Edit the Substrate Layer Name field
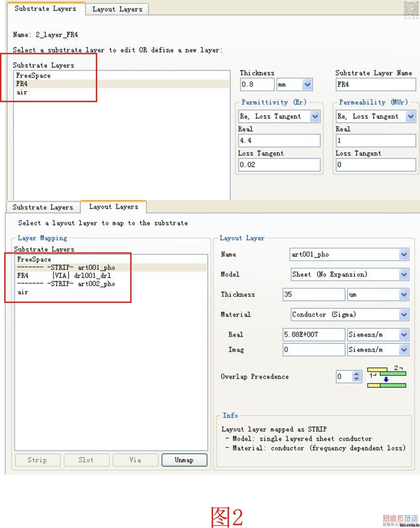 376,85
